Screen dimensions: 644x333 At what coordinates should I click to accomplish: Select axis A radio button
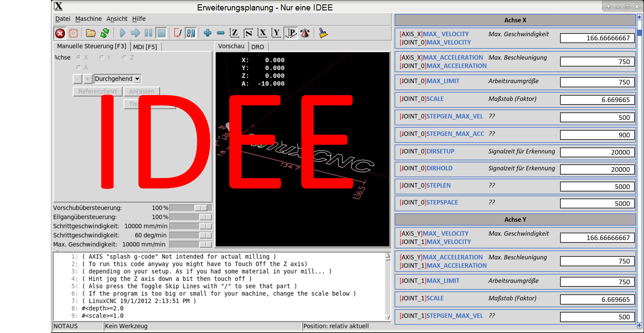(79, 68)
